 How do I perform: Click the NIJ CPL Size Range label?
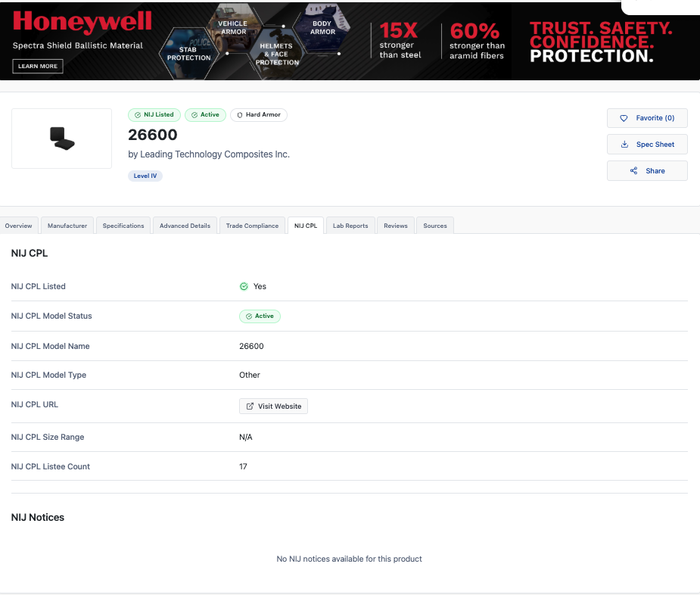48,437
